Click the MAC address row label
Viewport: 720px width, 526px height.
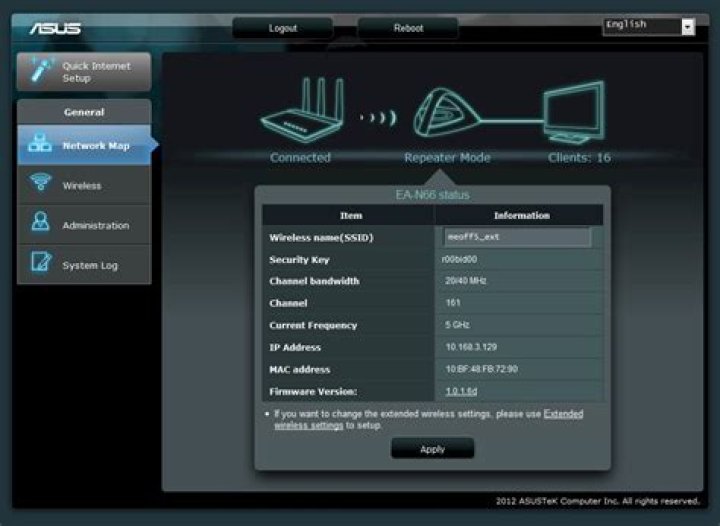click(x=299, y=369)
